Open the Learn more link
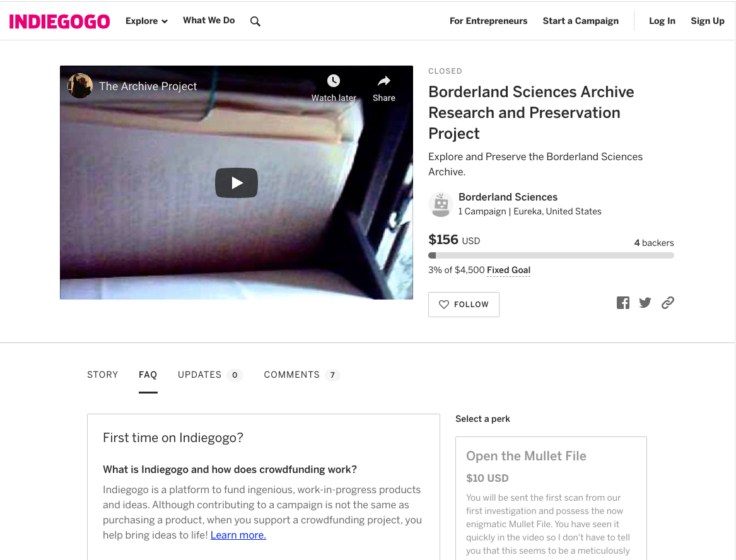 (x=238, y=535)
